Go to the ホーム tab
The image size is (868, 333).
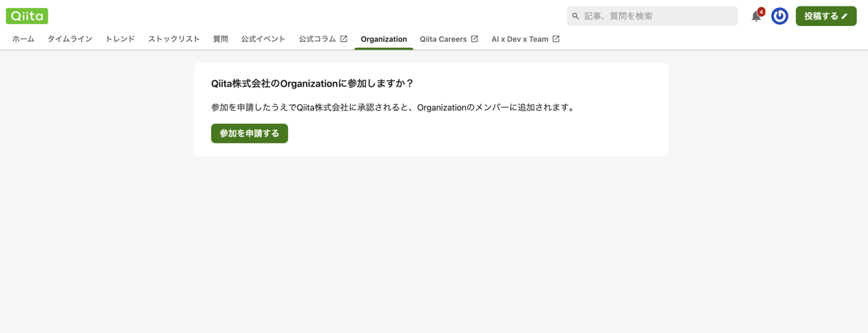coord(23,39)
